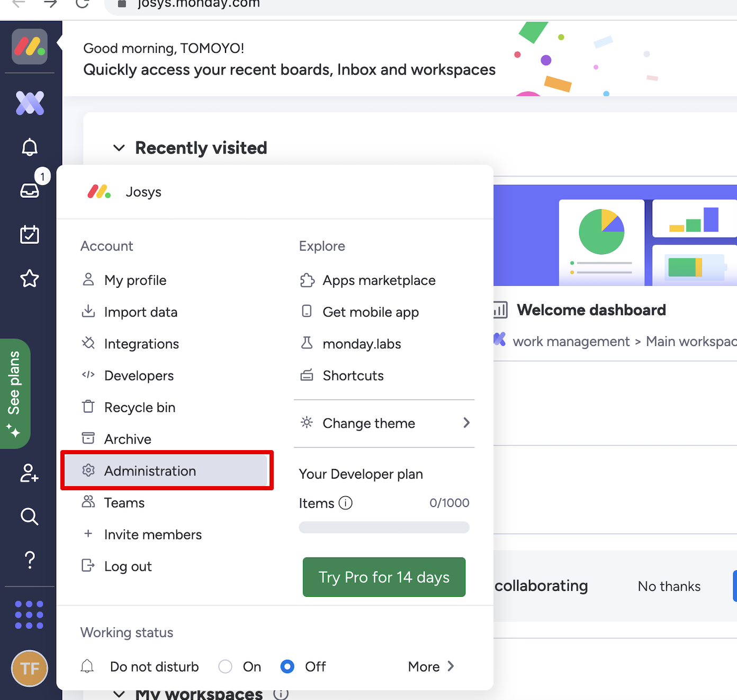The image size is (737, 700).
Task: Select Recycle bin menu item
Action: (x=140, y=407)
